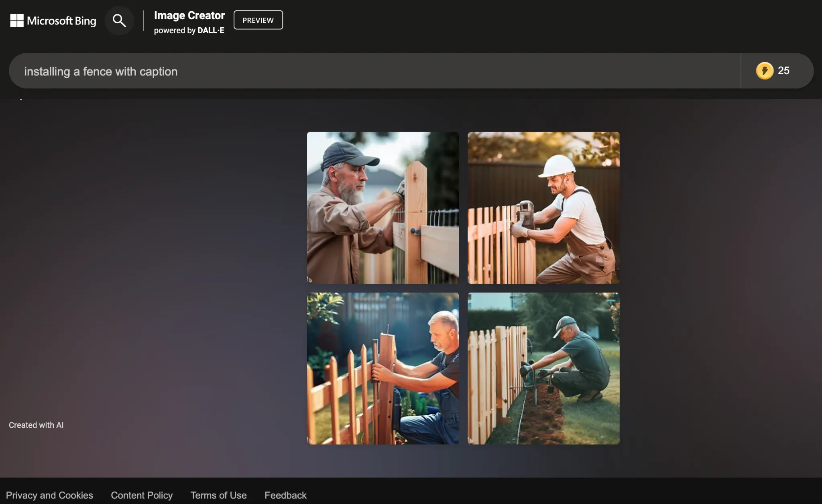This screenshot has height=504, width=822.
Task: Open the Feedback link in footer
Action: click(x=285, y=495)
